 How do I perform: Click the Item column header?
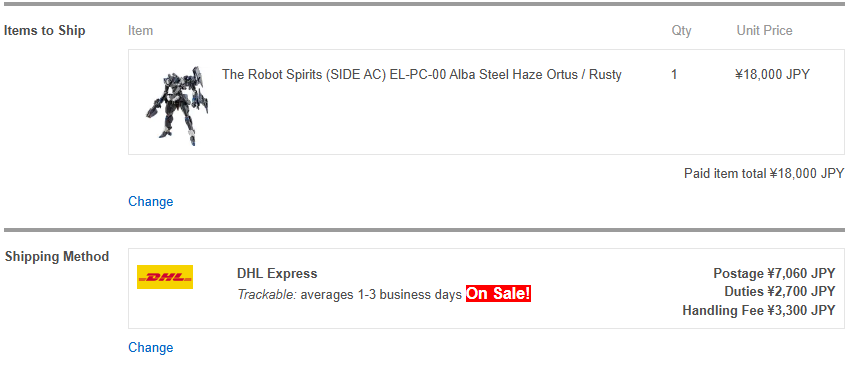[x=140, y=30]
